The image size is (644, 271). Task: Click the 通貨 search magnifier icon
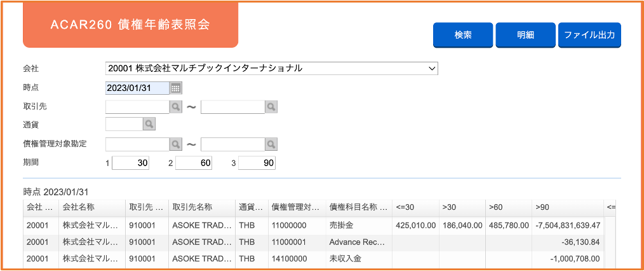149,124
